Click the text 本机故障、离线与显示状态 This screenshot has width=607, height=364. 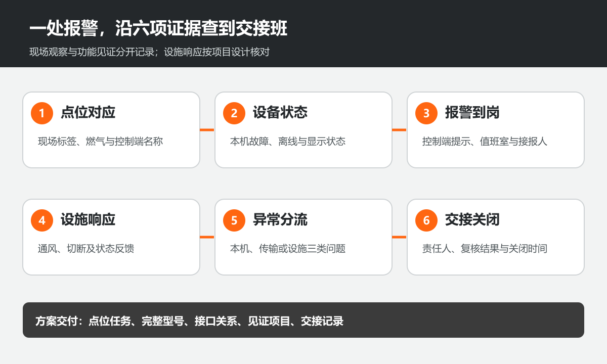(288, 142)
